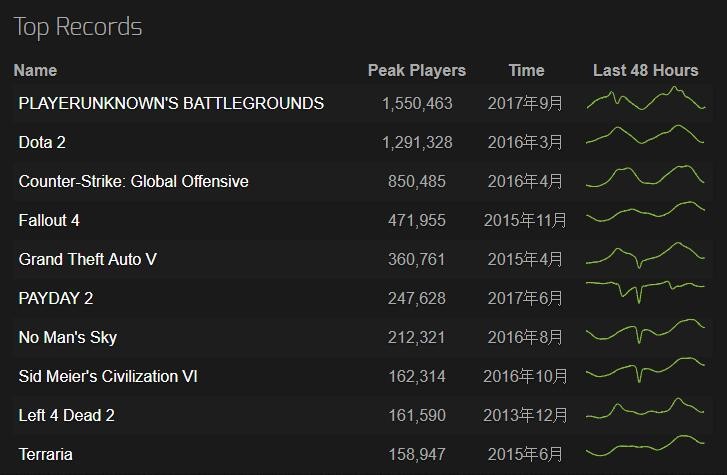The image size is (727, 475).
Task: Click the Last 48 Hours column header
Action: point(645,71)
